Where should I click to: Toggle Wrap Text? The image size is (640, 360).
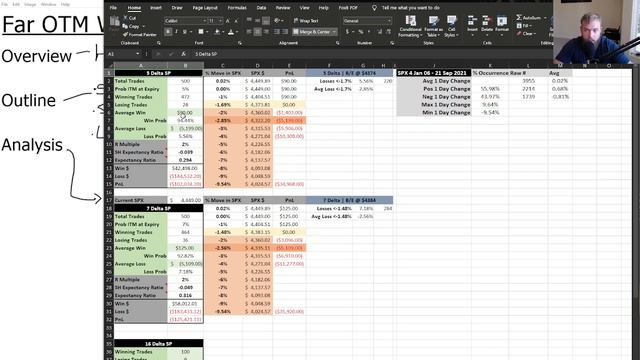(x=306, y=21)
